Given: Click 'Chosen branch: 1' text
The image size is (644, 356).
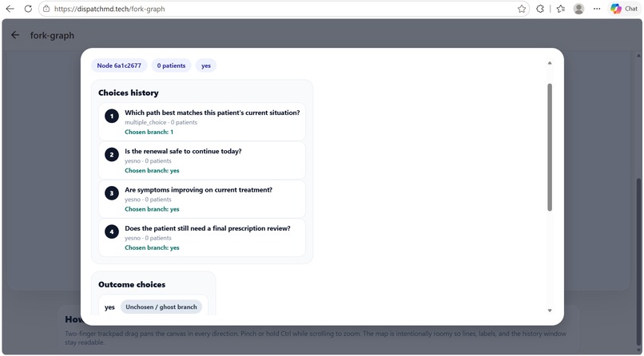Looking at the screenshot, I should coord(149,132).
